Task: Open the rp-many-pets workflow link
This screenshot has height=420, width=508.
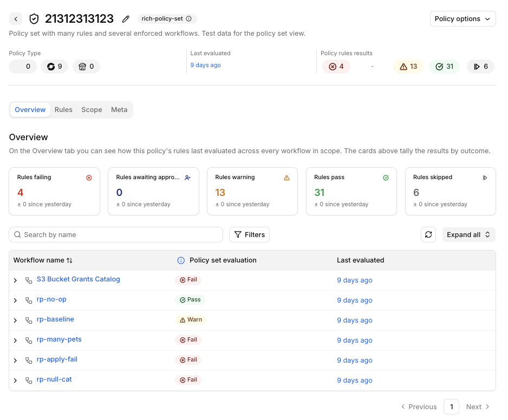Action: click(59, 339)
